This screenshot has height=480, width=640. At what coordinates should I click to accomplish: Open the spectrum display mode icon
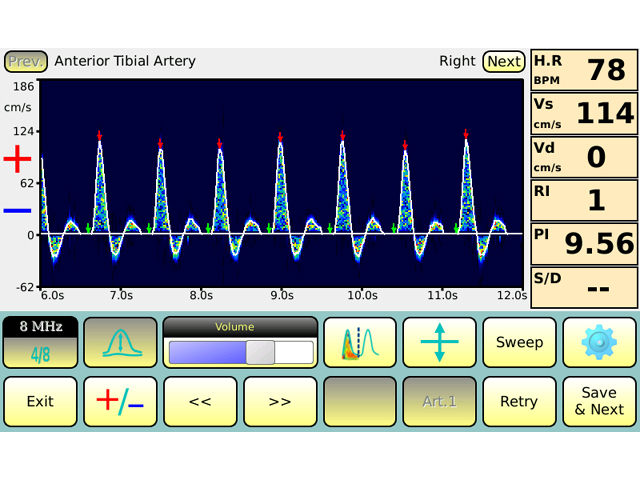coord(360,343)
